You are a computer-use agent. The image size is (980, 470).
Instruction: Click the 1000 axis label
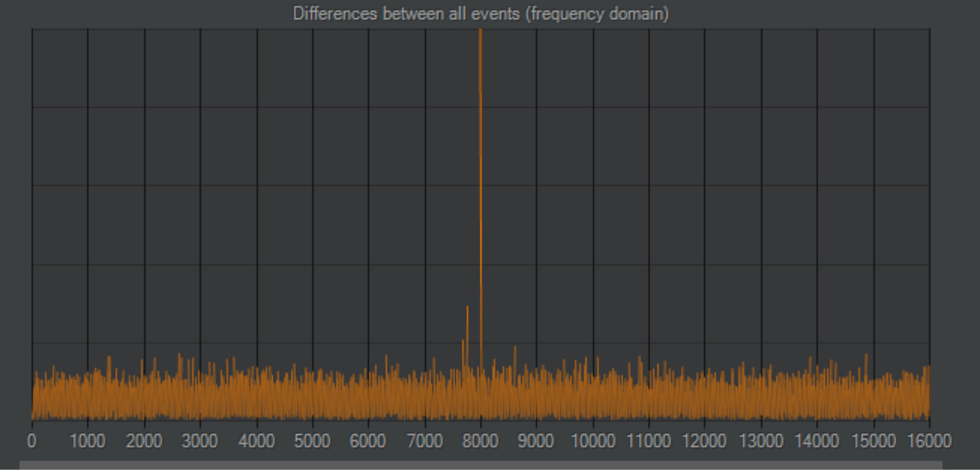coord(88,441)
